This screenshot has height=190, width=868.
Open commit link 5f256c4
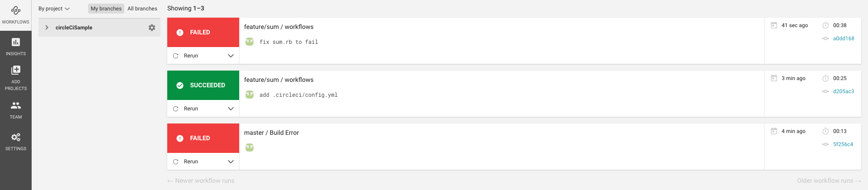843,144
